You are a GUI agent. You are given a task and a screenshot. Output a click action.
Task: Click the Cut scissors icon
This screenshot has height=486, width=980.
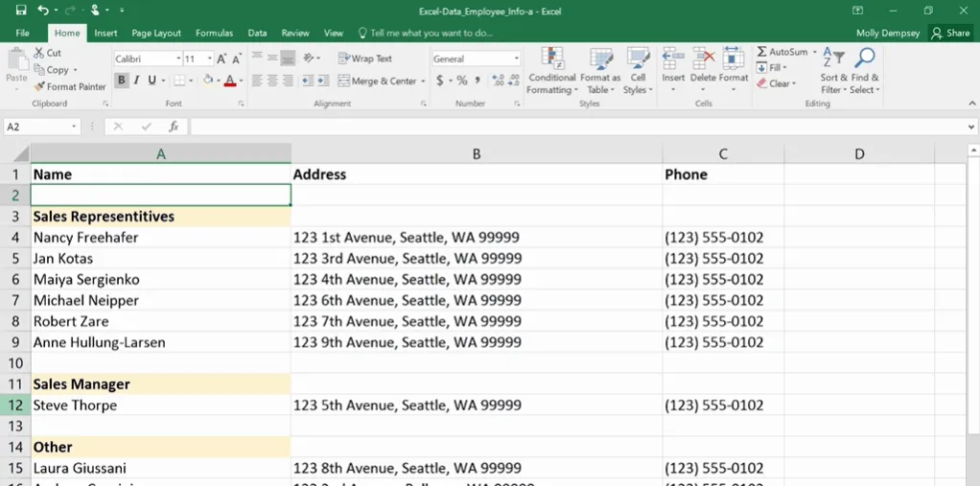pos(38,53)
